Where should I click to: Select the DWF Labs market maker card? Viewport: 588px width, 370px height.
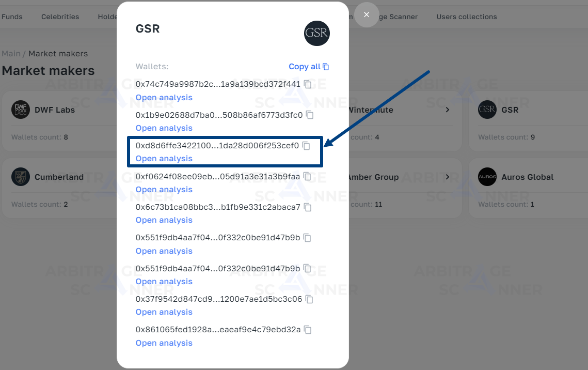click(60, 121)
